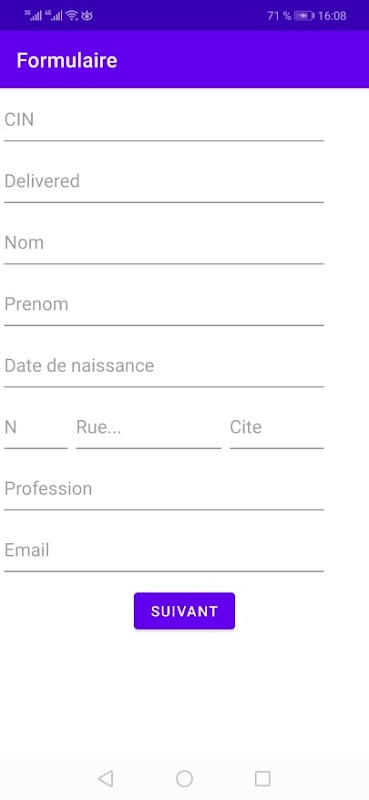
Task: Click the SUIVANT button
Action: pyautogui.click(x=184, y=611)
